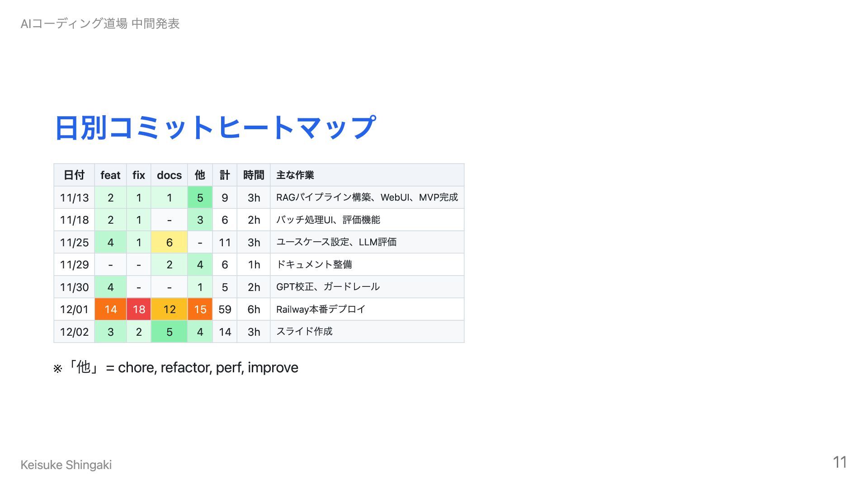Click the 日付 column header
The height and width of the screenshot is (488, 868).
pos(74,175)
